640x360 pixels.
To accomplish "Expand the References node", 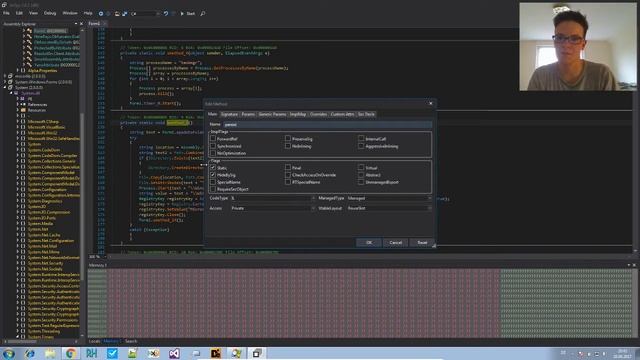I will tap(18, 104).
